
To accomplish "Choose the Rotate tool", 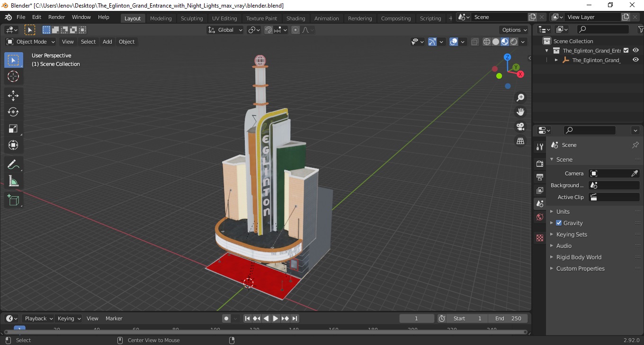I will pyautogui.click(x=13, y=112).
